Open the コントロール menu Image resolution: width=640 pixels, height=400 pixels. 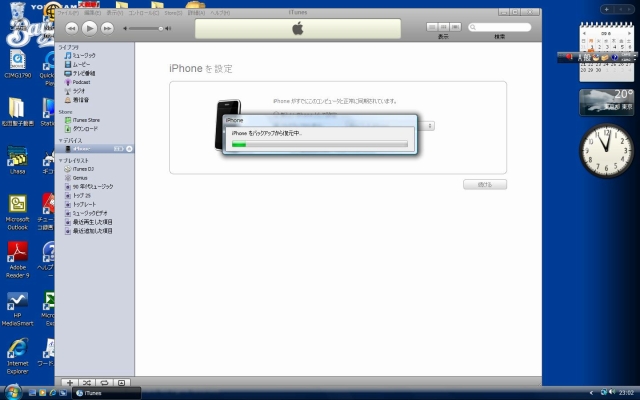tap(144, 13)
